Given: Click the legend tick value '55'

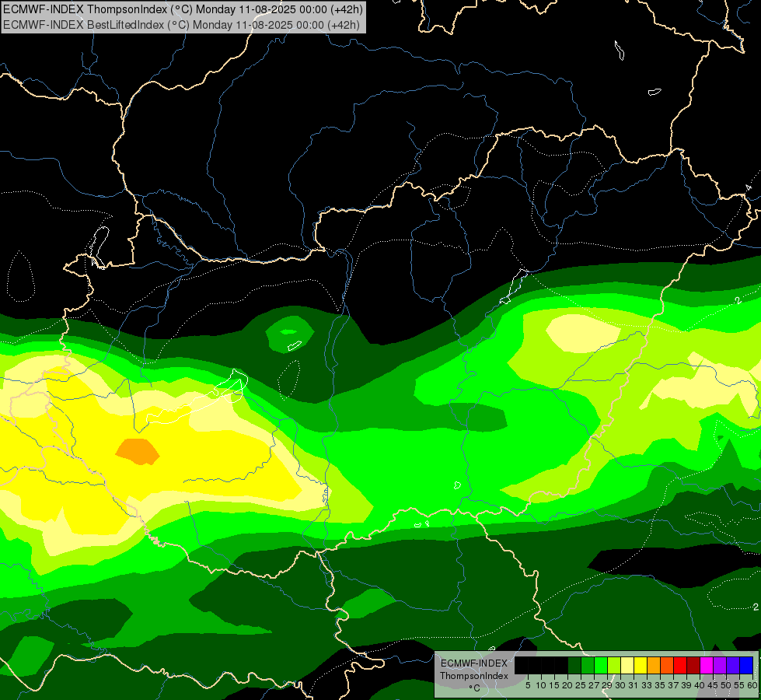Looking at the screenshot, I should point(740,685).
